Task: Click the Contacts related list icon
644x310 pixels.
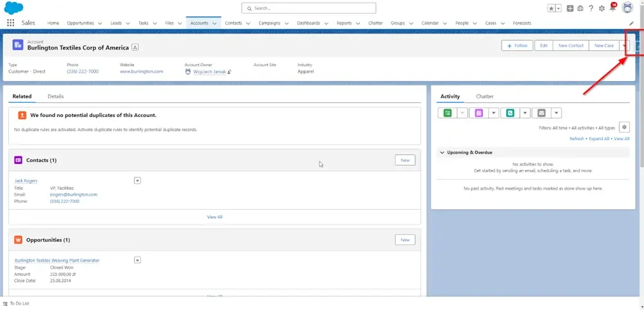Action: click(x=18, y=160)
